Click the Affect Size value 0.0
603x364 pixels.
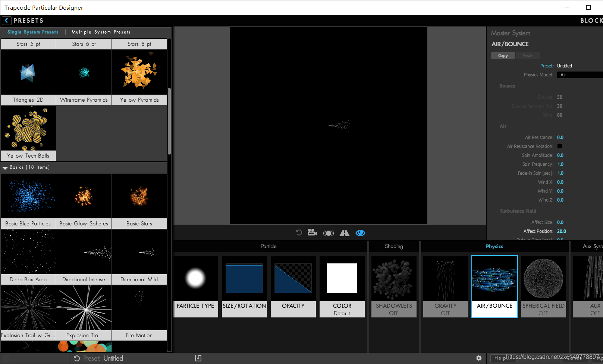560,222
